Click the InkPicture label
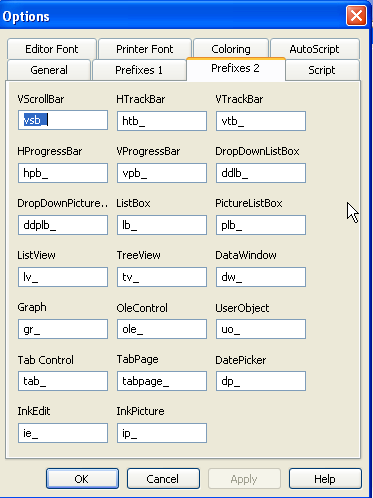Image resolution: width=373 pixels, height=498 pixels. point(140,411)
